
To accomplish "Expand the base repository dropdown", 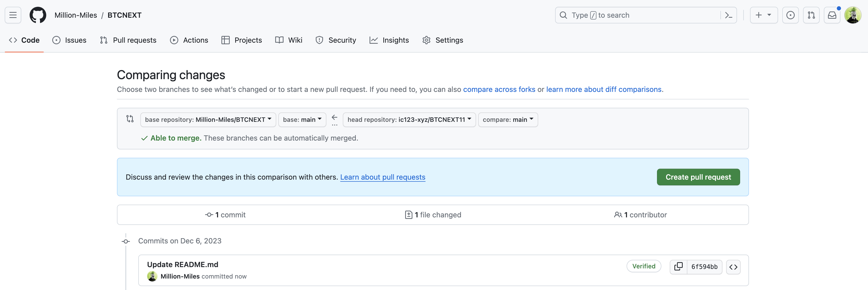I will (208, 120).
